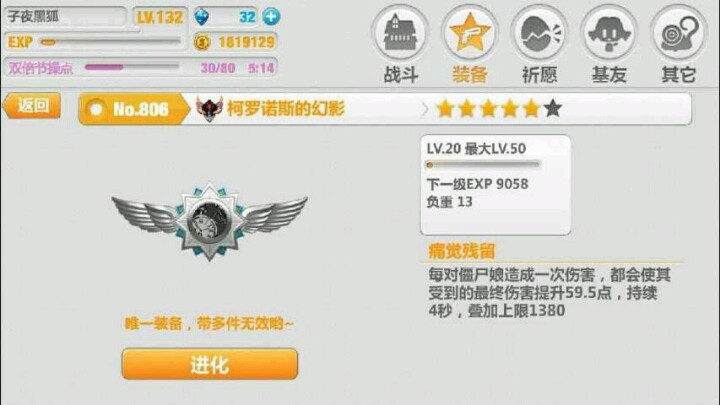Click the blue diamond currency icon

point(201,17)
